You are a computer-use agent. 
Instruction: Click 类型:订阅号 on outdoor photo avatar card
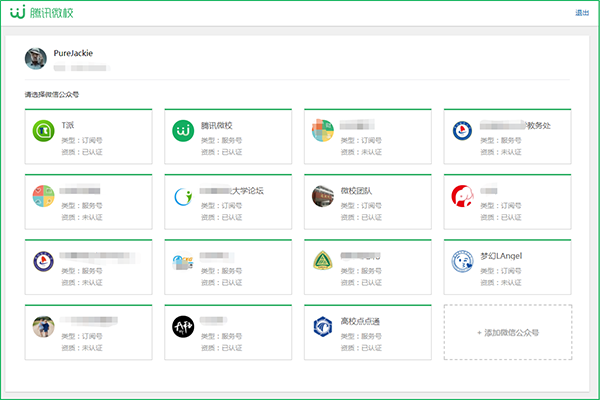tap(82, 336)
